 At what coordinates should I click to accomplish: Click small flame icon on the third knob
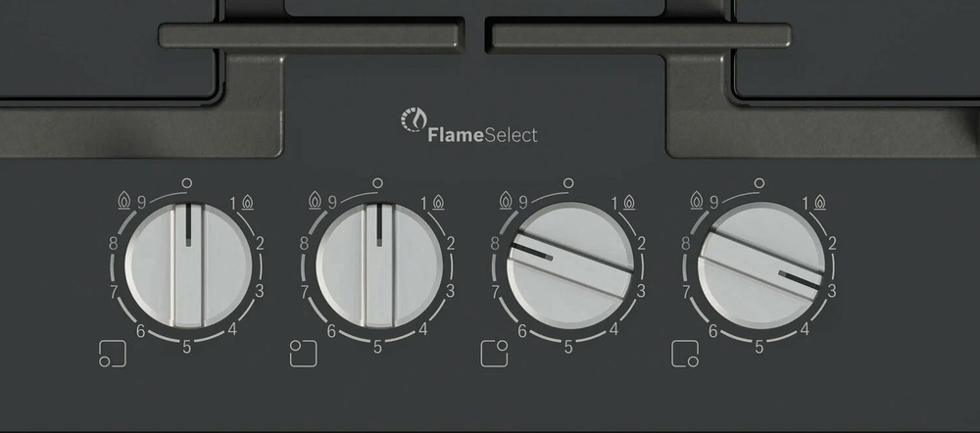(x=630, y=203)
